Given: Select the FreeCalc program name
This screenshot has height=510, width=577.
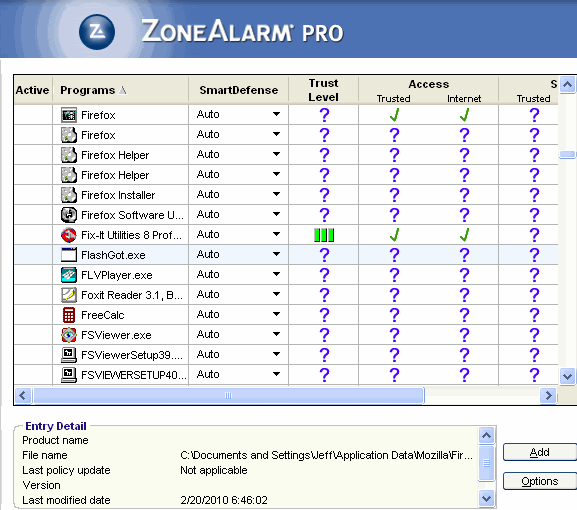Looking at the screenshot, I should pos(103,315).
